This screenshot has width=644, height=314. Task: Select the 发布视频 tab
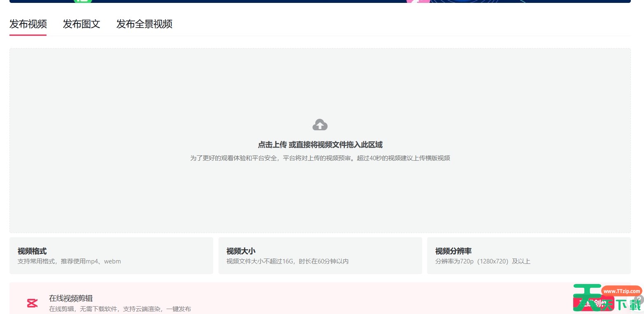[28, 24]
